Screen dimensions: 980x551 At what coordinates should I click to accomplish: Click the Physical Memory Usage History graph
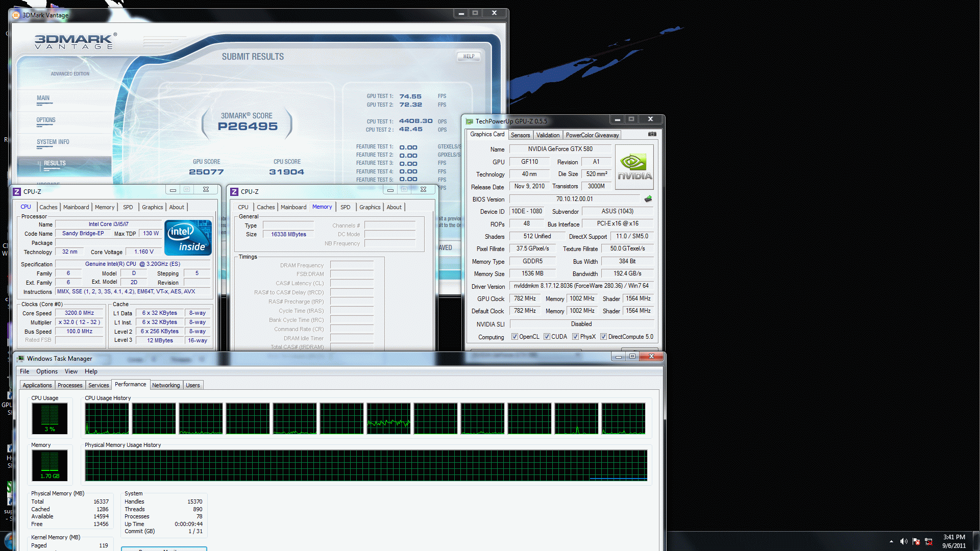click(x=366, y=465)
